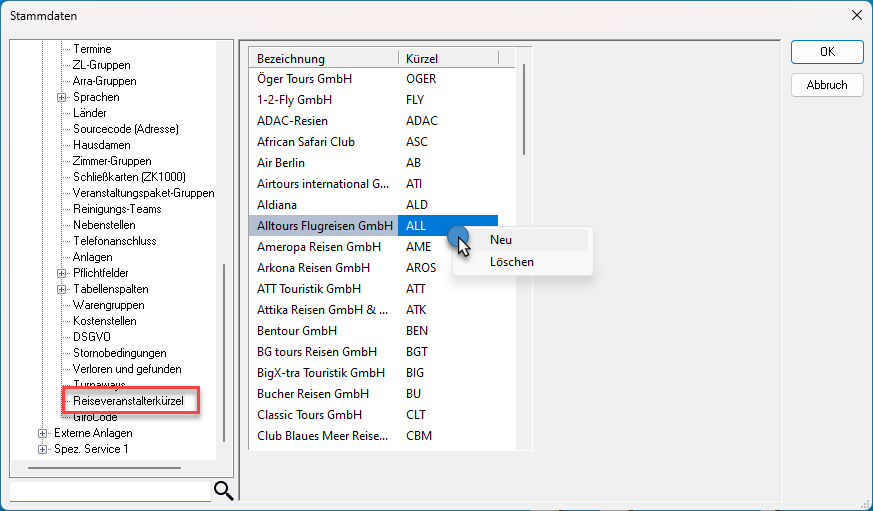This screenshot has width=873, height=511.
Task: Click the vertical scrollbar of the table
Action: click(x=524, y=110)
